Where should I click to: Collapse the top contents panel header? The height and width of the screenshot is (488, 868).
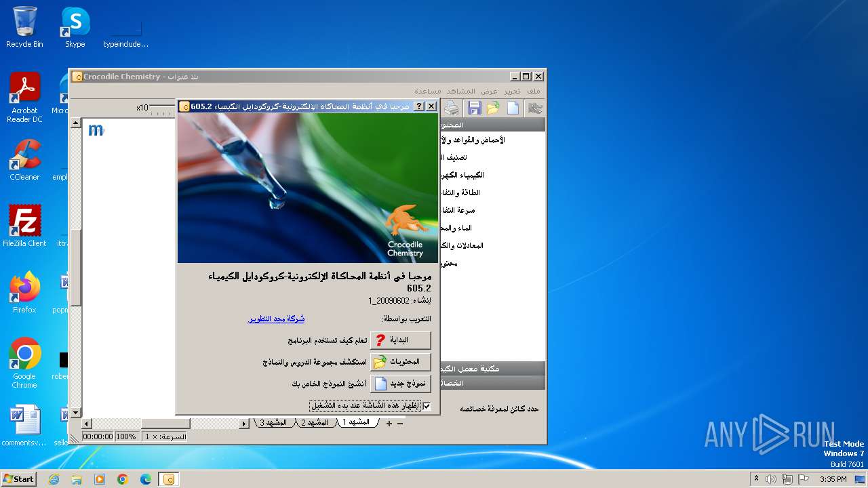(x=492, y=125)
